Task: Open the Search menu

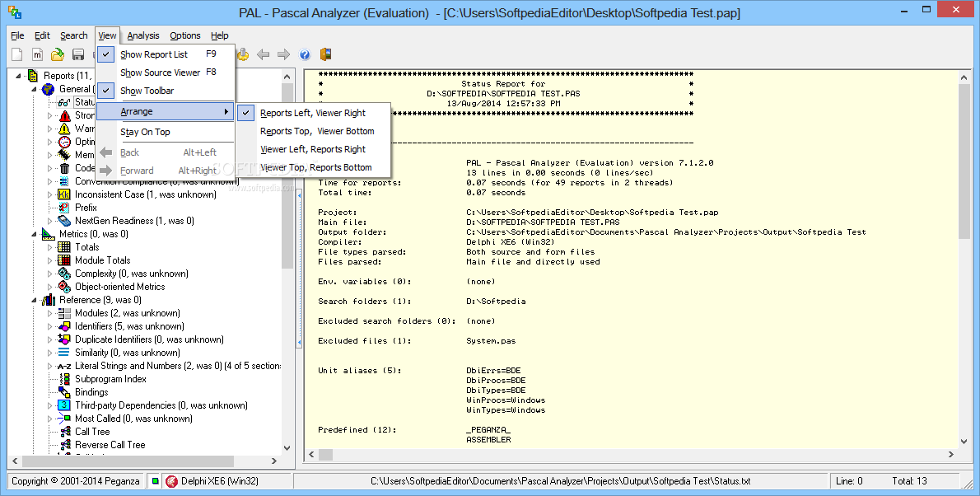Action: (74, 35)
